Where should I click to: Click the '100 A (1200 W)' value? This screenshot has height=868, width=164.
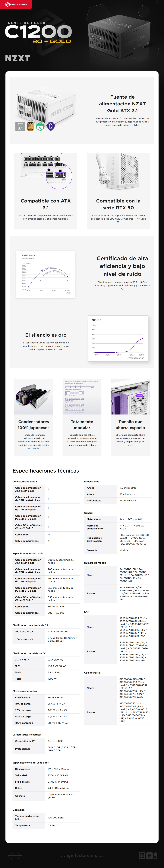point(57,666)
